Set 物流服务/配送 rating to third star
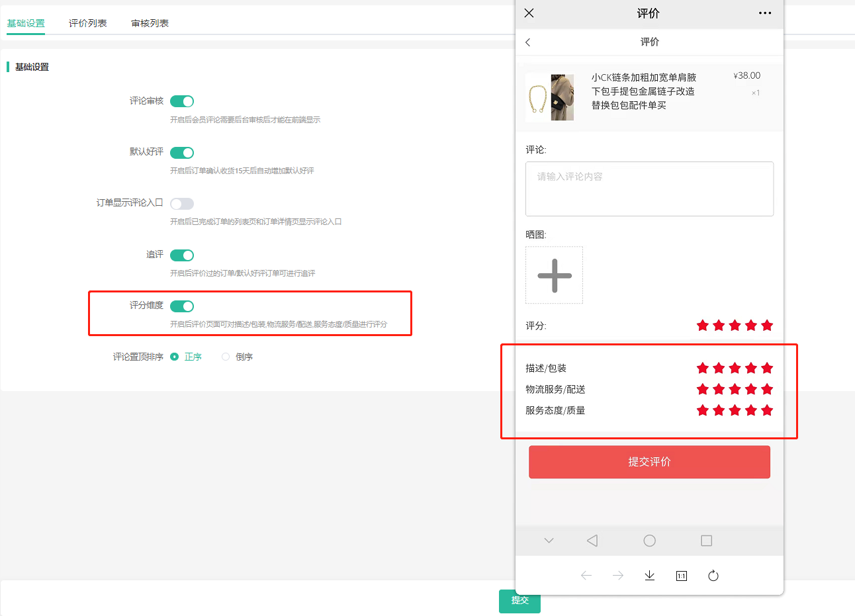Viewport: 855px width, 616px height. click(735, 389)
